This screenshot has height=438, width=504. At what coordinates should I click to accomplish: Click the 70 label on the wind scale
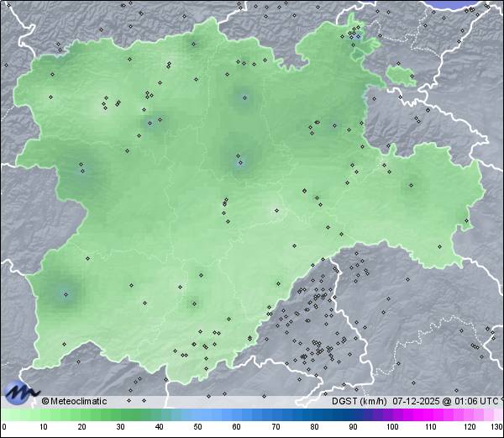point(276,428)
